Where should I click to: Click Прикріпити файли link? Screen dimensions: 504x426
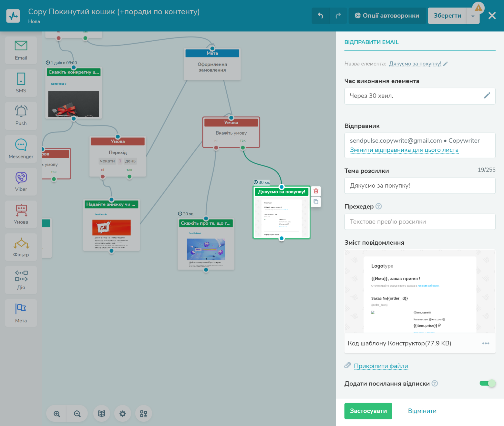coord(381,366)
